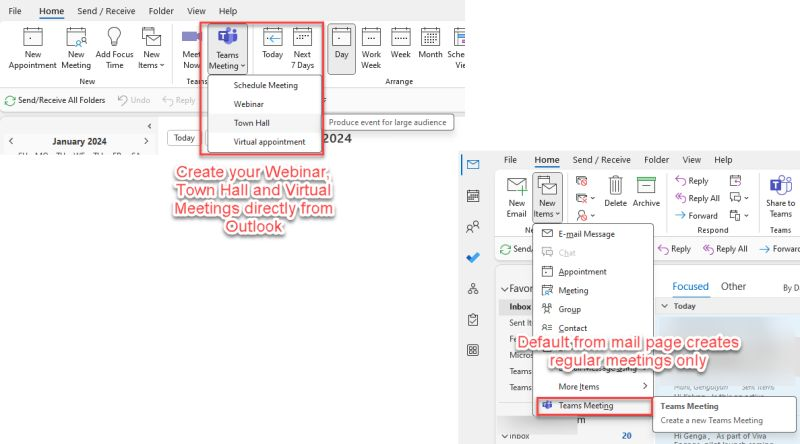The width and height of the screenshot is (800, 444).
Task: Open the Teams Meeting dropdown button
Action: click(x=227, y=48)
